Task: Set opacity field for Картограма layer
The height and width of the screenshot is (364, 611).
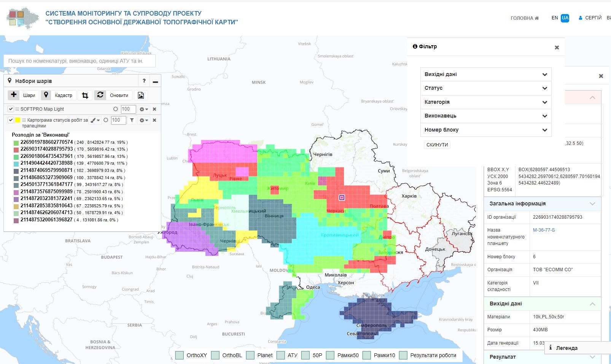Action: click(118, 120)
